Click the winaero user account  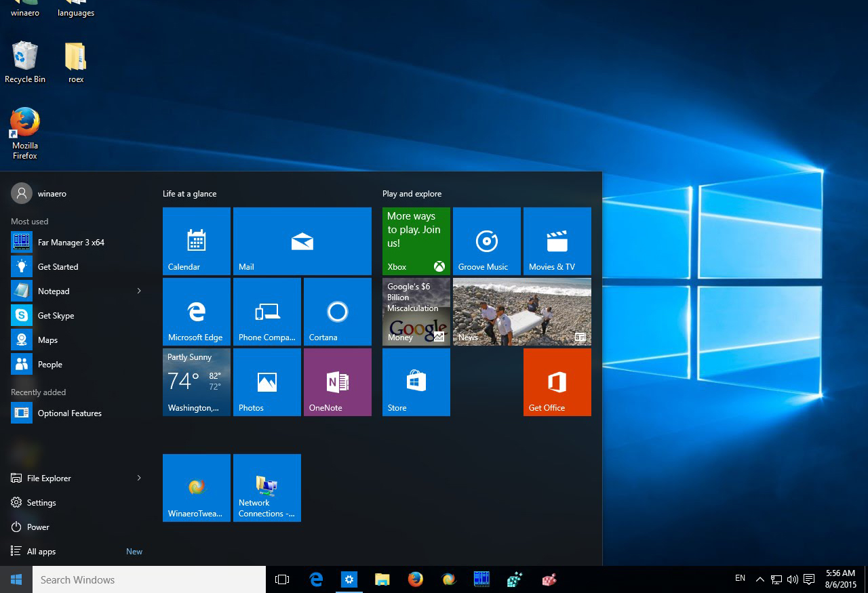39,193
